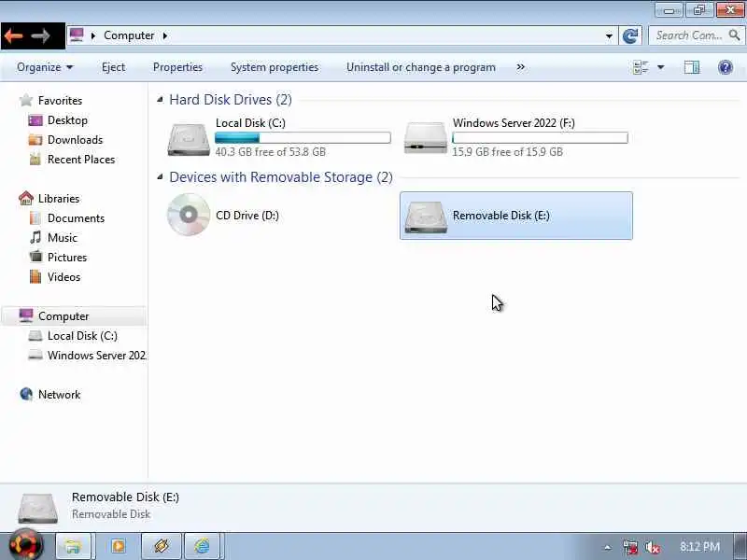Show hidden tray icons
Image resolution: width=747 pixels, height=560 pixels.
pos(608,547)
